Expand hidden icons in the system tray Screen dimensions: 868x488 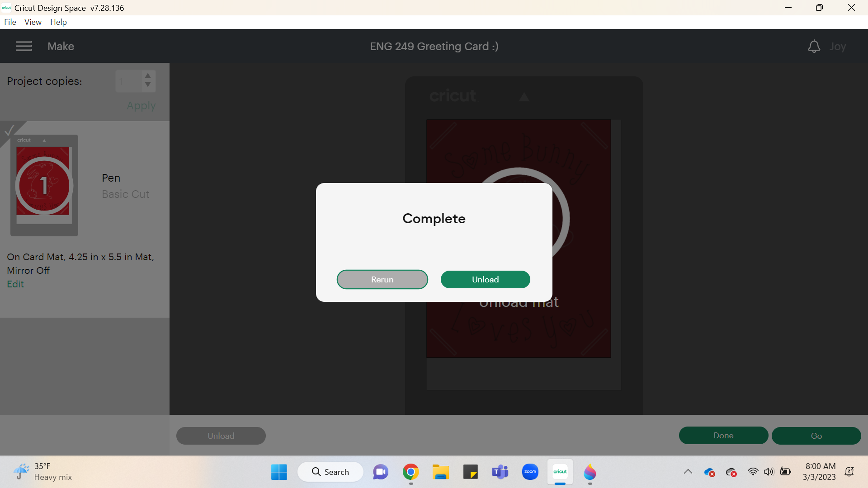pos(688,471)
